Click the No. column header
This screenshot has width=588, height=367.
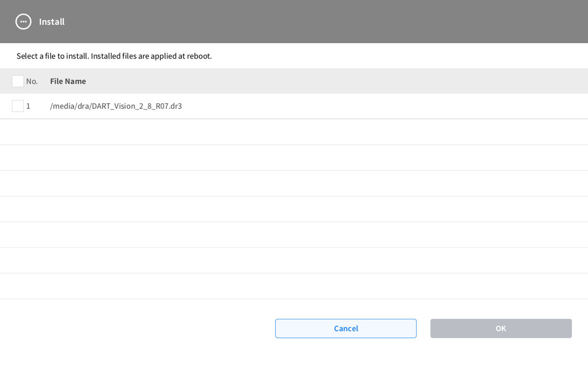[x=32, y=81]
